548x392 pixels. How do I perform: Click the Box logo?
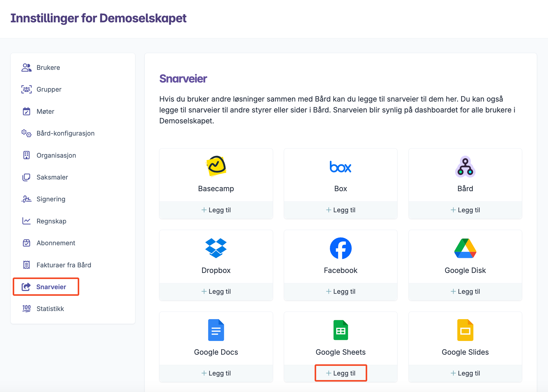pyautogui.click(x=341, y=167)
